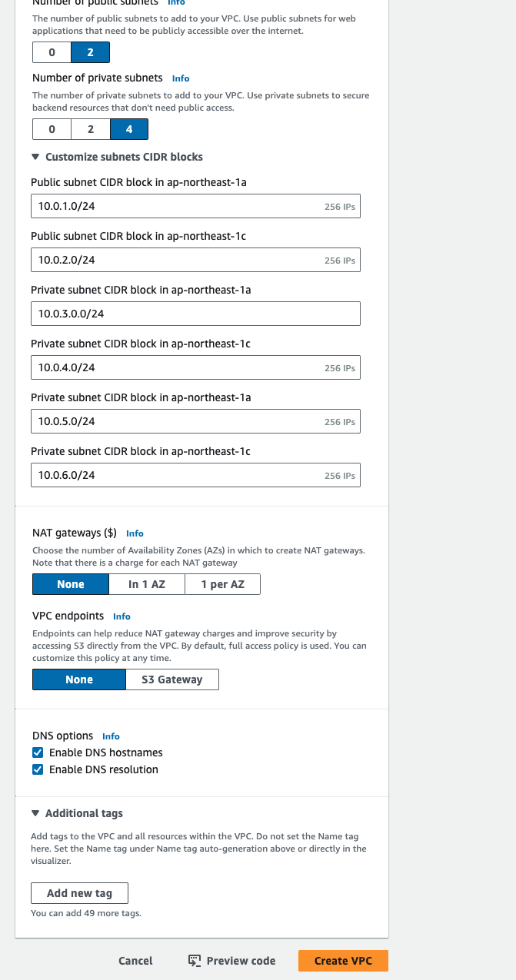
Task: Collapse the Additional tags section
Action: point(35,813)
